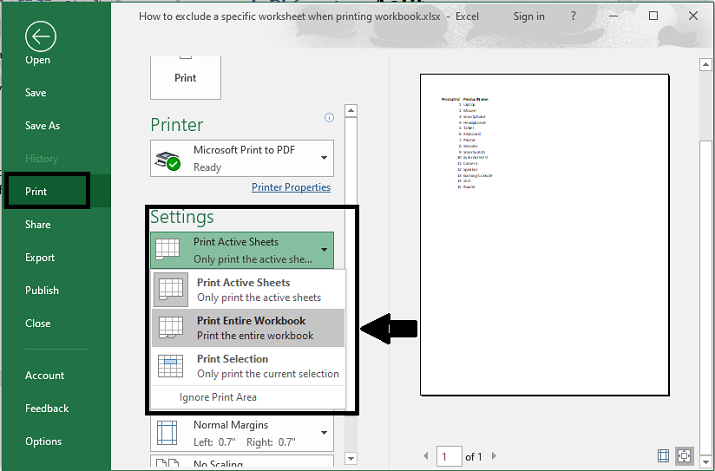Click the Print Active Sheets option icon in list
Viewport: 715px width, 471px height.
tap(171, 289)
